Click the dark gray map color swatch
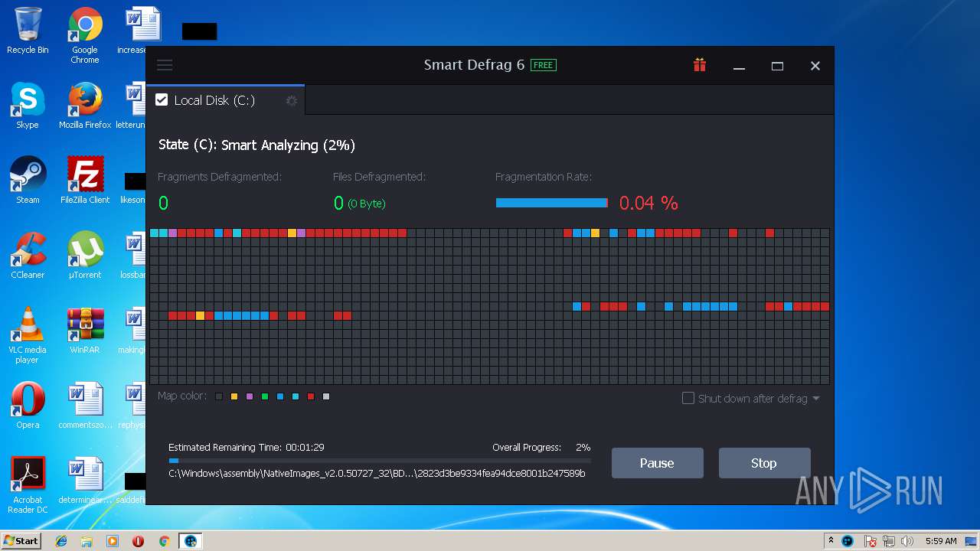 pyautogui.click(x=219, y=396)
